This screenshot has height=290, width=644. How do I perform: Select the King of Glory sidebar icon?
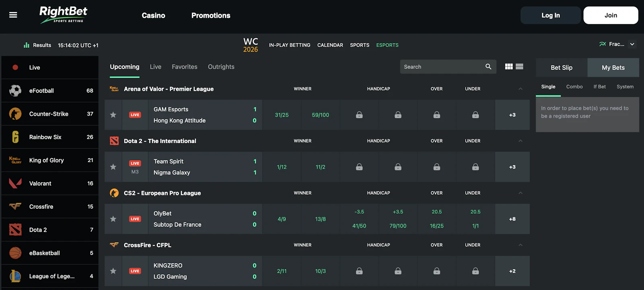tap(15, 160)
